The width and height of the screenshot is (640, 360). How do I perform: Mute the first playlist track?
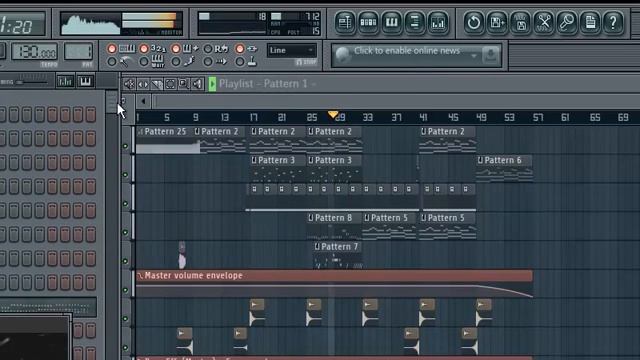click(126, 146)
